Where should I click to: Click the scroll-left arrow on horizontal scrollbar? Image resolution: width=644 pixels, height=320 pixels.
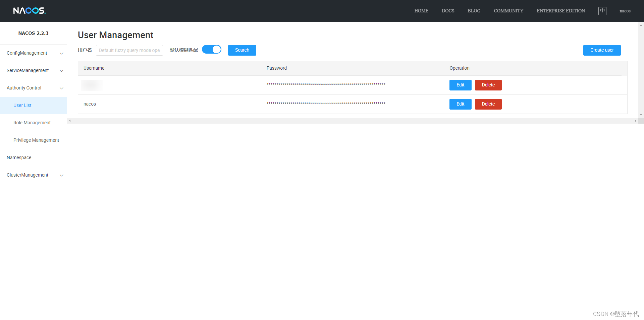[70, 121]
